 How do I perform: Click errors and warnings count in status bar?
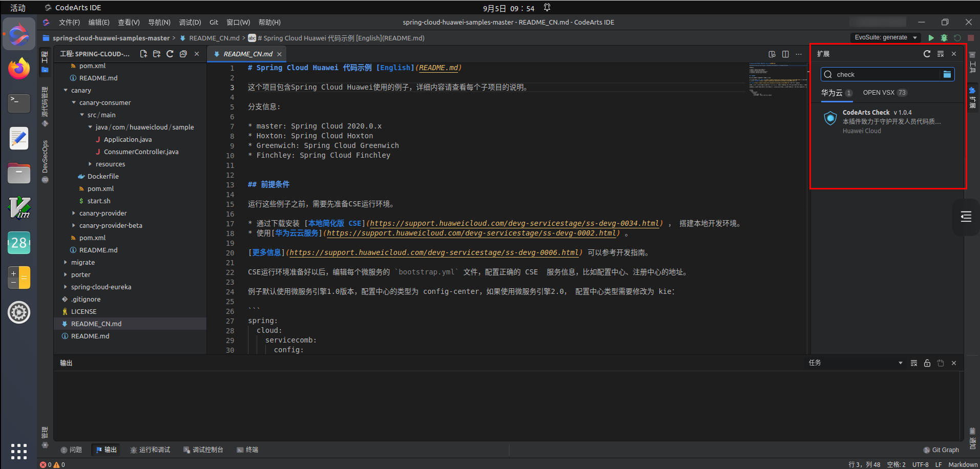(52, 465)
